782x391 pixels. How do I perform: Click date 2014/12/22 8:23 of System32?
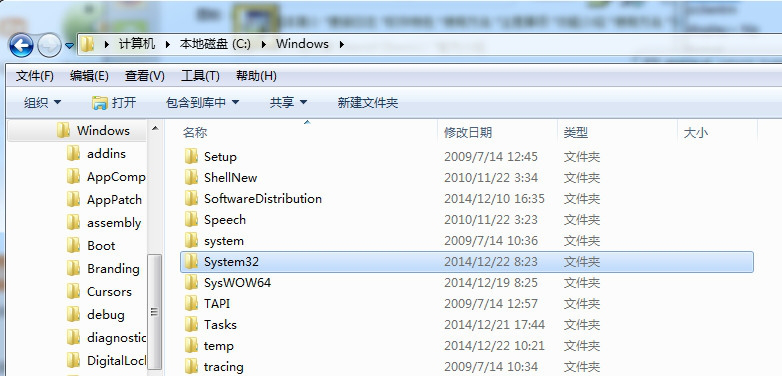click(491, 262)
